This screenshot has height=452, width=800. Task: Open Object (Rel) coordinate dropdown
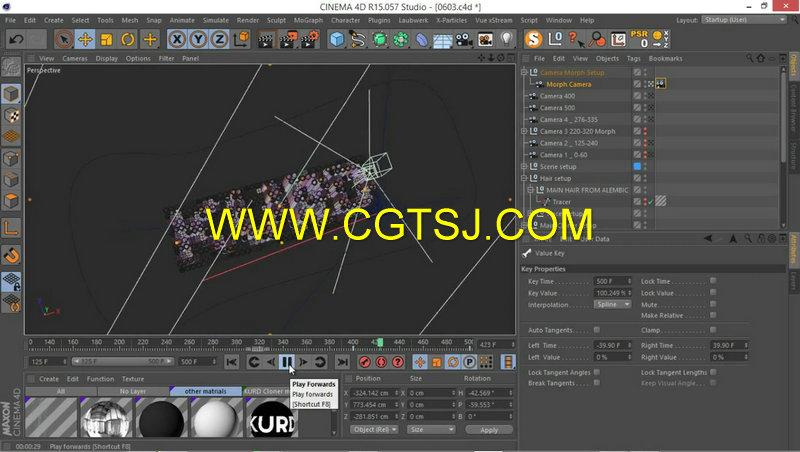(x=375, y=430)
